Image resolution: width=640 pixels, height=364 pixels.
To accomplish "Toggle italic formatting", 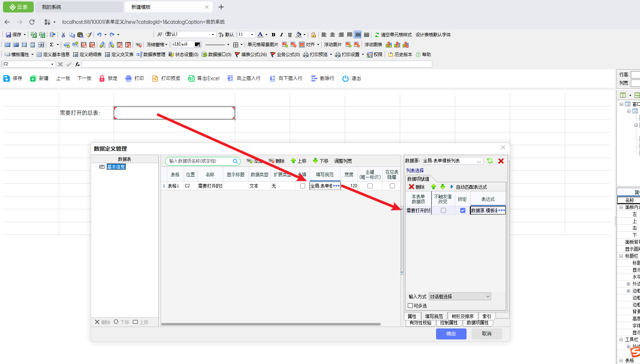I will (281, 35).
